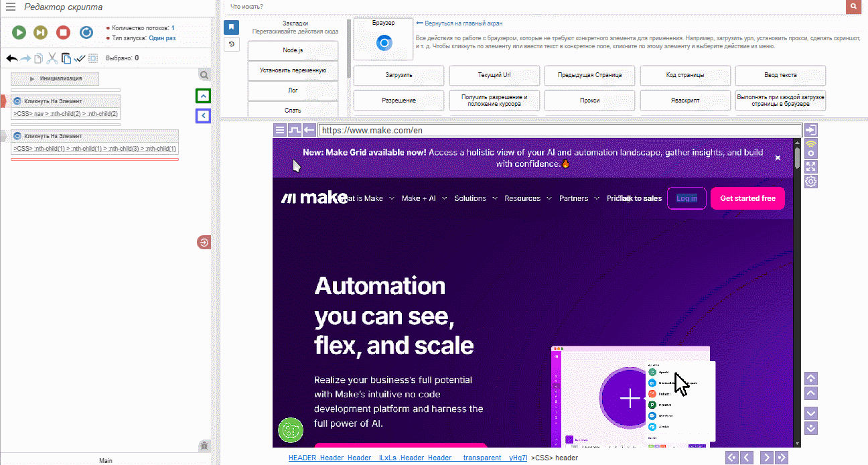Expand the Solutions dropdown in navigation
This screenshot has height=465, width=868.
[476, 198]
